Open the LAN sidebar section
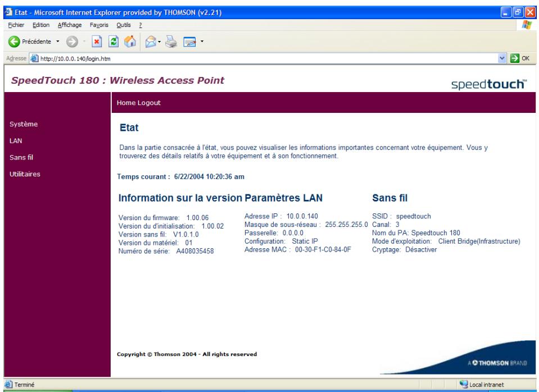Viewport: 539px width, 392px height. [16, 141]
